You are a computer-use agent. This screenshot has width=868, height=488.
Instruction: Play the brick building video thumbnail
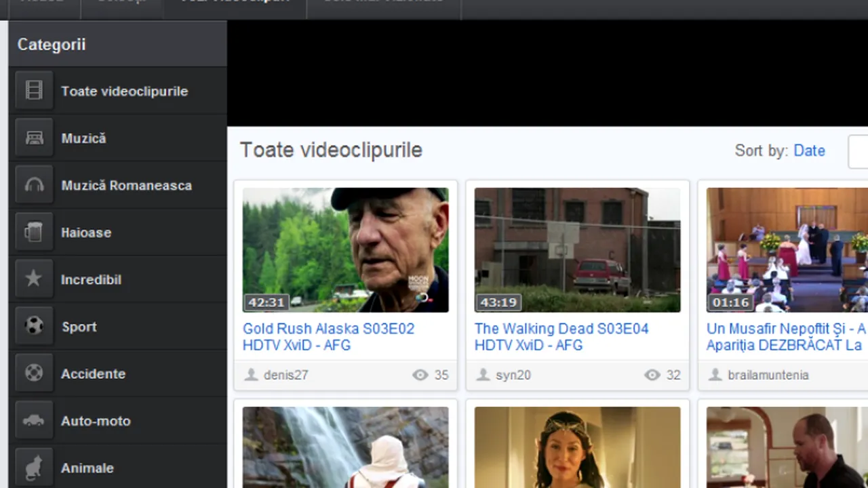pyautogui.click(x=577, y=249)
